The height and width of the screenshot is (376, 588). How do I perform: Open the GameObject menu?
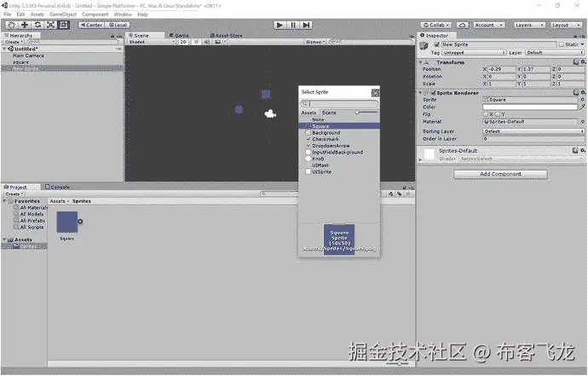[x=63, y=14]
